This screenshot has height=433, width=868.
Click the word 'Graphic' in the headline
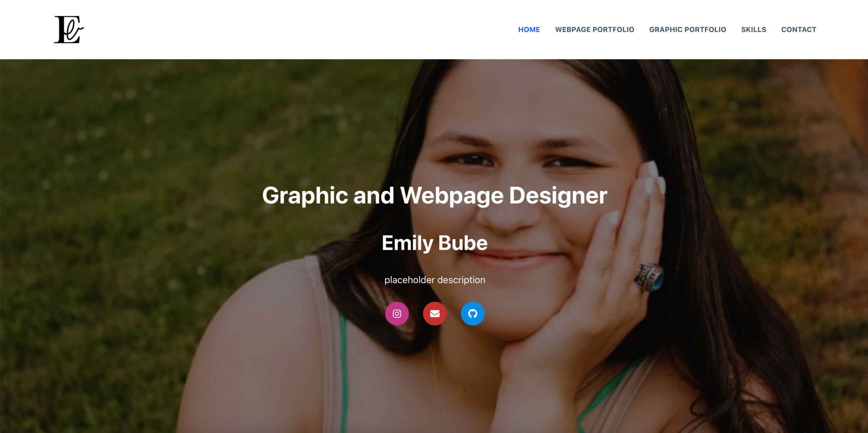305,196
